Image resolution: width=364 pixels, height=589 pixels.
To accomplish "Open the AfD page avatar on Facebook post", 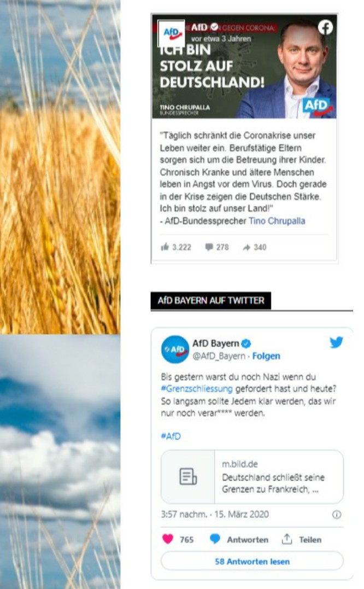I will click(x=171, y=33).
